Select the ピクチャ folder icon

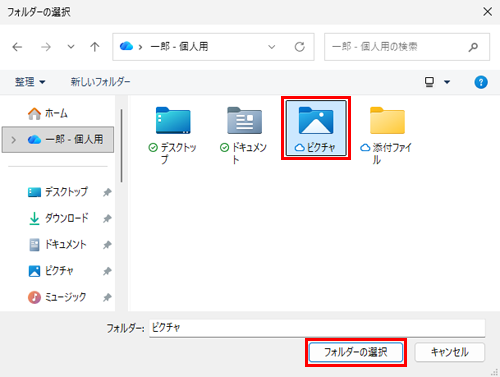pos(316,120)
